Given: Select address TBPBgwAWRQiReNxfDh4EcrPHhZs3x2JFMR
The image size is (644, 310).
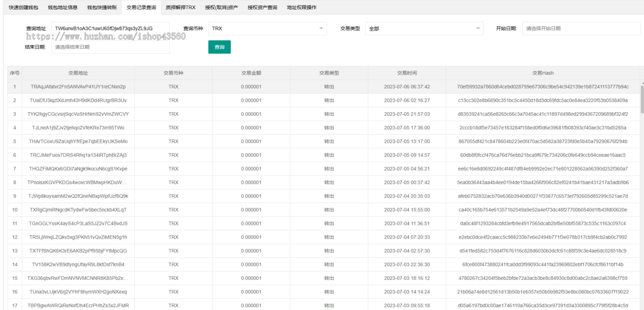Looking at the screenshot, I should pyautogui.click(x=78, y=305).
